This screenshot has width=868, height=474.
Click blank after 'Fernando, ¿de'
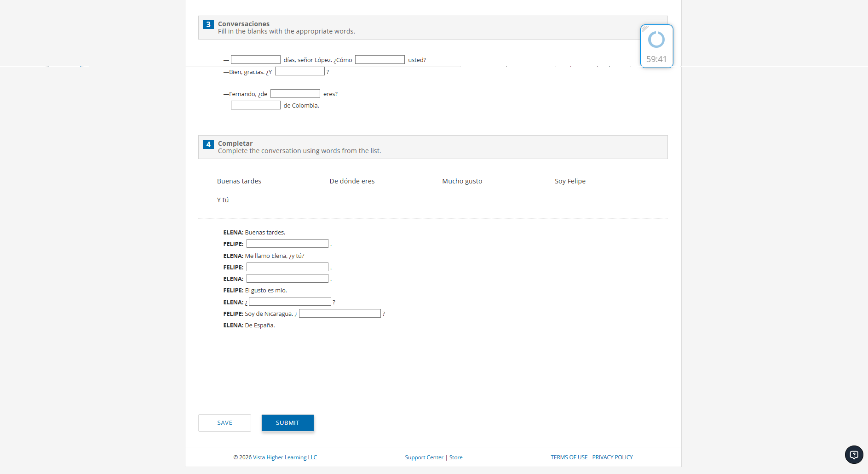[x=295, y=94]
